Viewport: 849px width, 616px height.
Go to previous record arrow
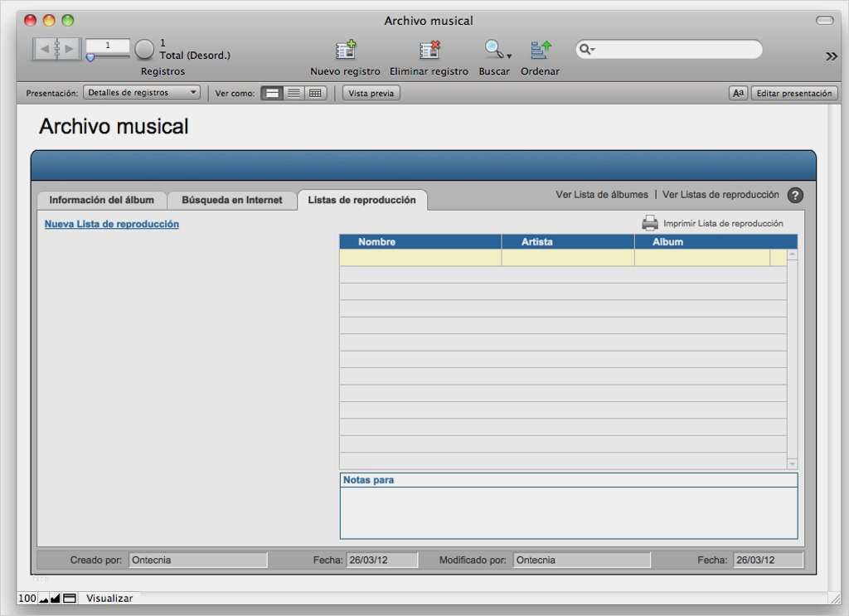[x=45, y=49]
